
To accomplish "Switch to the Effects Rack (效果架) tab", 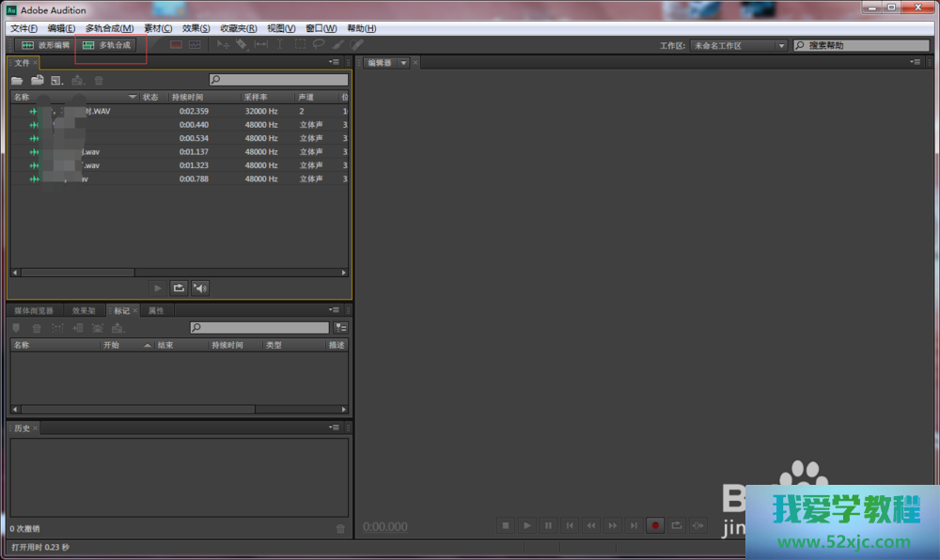I will pyautogui.click(x=84, y=310).
